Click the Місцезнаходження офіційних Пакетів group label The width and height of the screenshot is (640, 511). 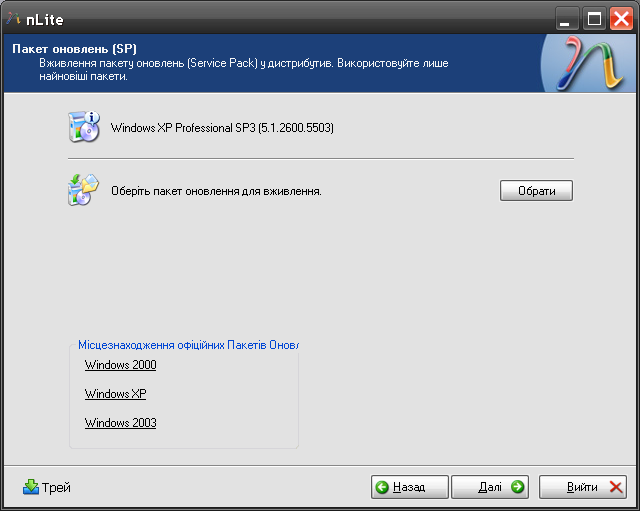coord(188,345)
